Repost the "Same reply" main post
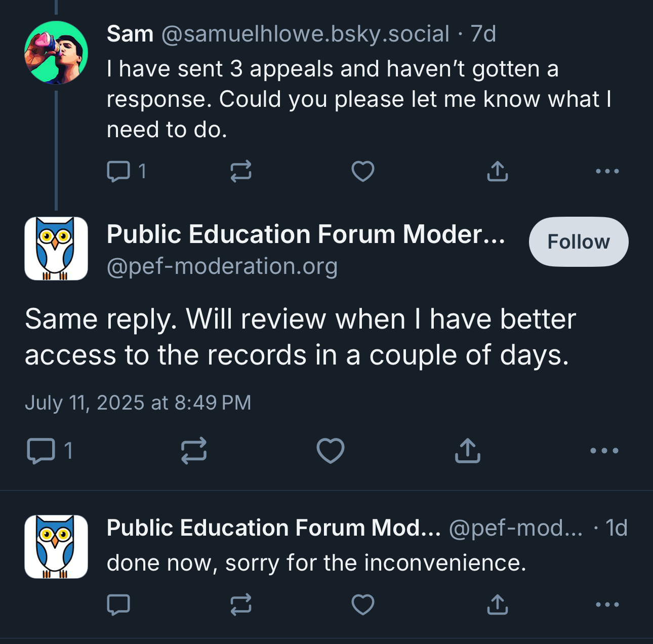 [x=194, y=451]
